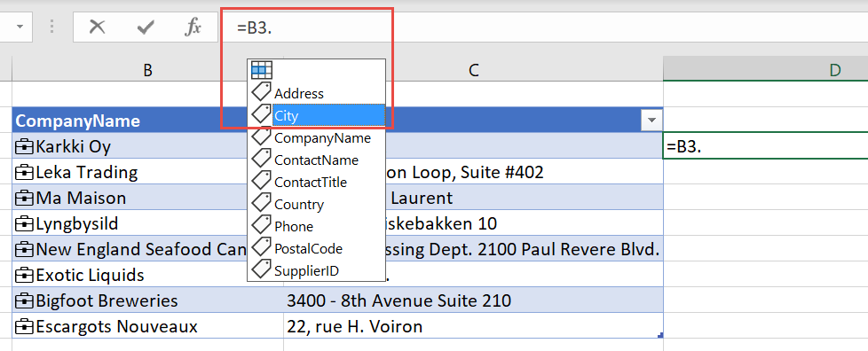The image size is (868, 351).
Task: Open the Name Box dropdown arrow
Action: [x=20, y=27]
